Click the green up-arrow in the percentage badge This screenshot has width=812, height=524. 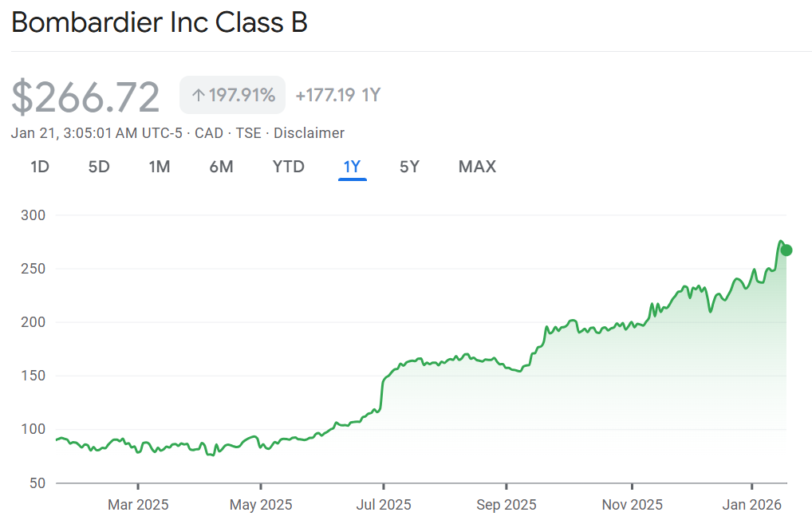199,96
